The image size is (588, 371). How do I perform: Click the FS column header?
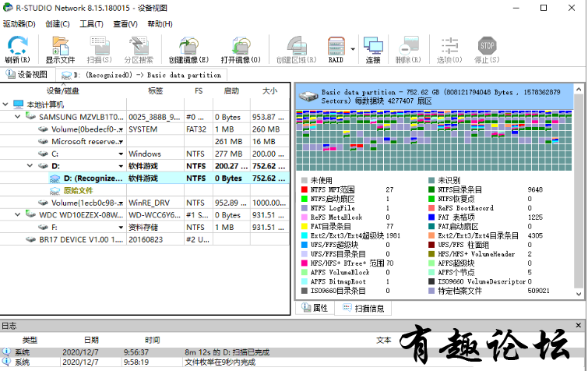point(199,91)
